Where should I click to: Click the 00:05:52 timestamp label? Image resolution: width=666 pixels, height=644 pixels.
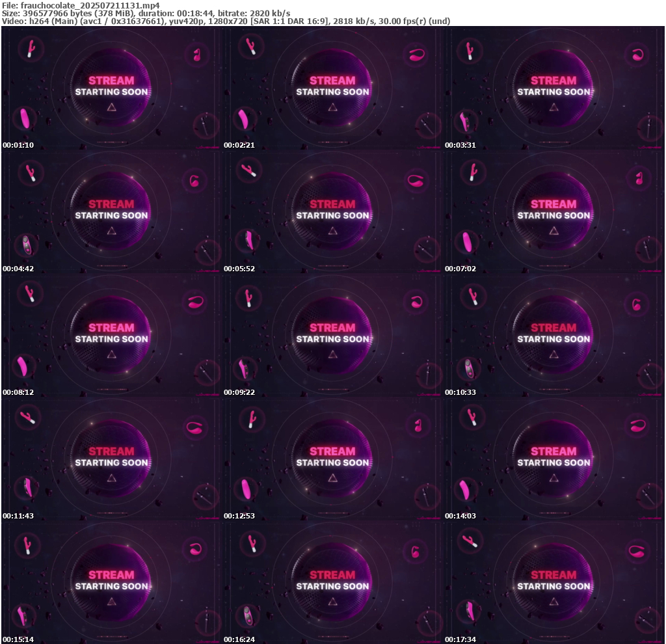click(x=239, y=269)
